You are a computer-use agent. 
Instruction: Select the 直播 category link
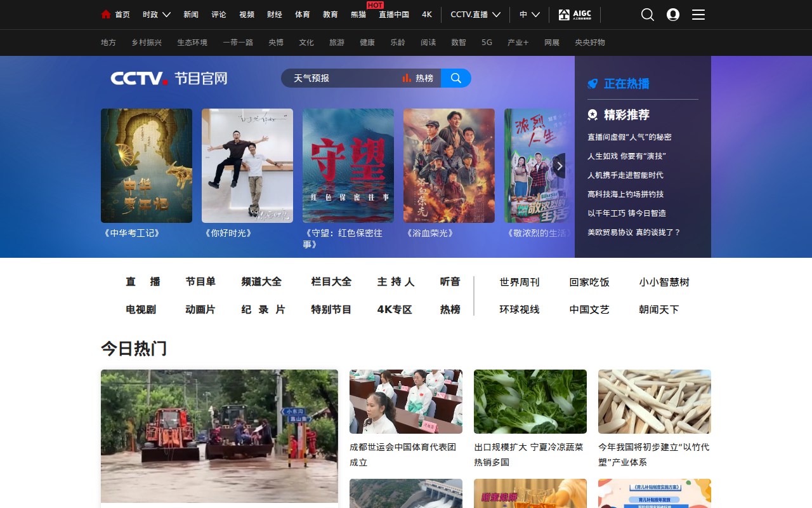point(143,282)
